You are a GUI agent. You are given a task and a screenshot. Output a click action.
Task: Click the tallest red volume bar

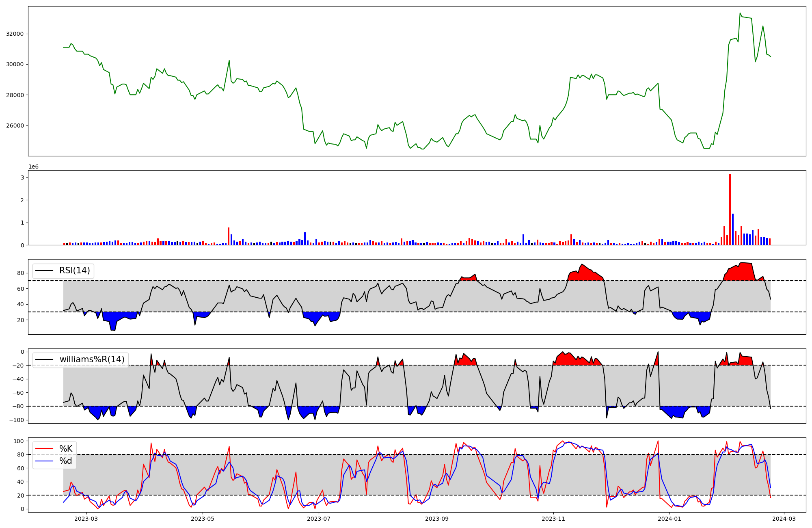[730, 209]
